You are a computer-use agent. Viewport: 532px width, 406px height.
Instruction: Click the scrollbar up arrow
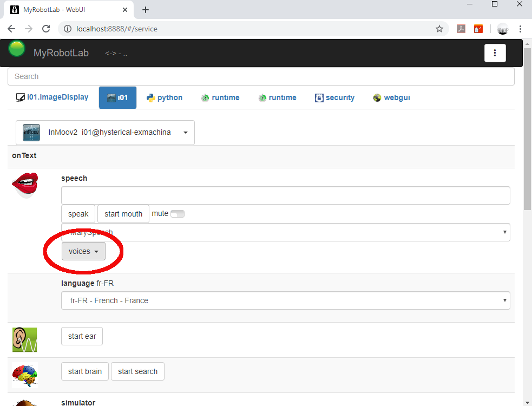pyautogui.click(x=527, y=44)
